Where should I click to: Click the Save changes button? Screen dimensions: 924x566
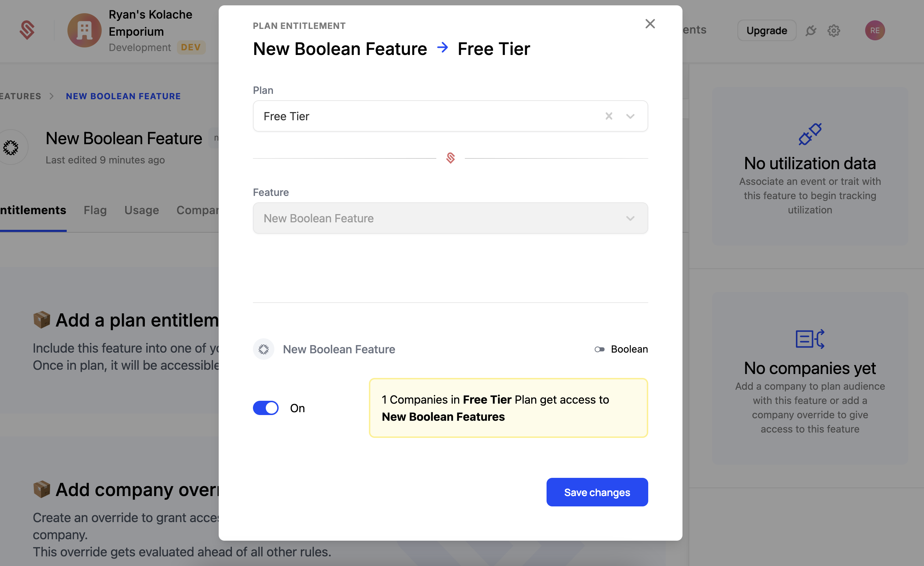click(597, 492)
